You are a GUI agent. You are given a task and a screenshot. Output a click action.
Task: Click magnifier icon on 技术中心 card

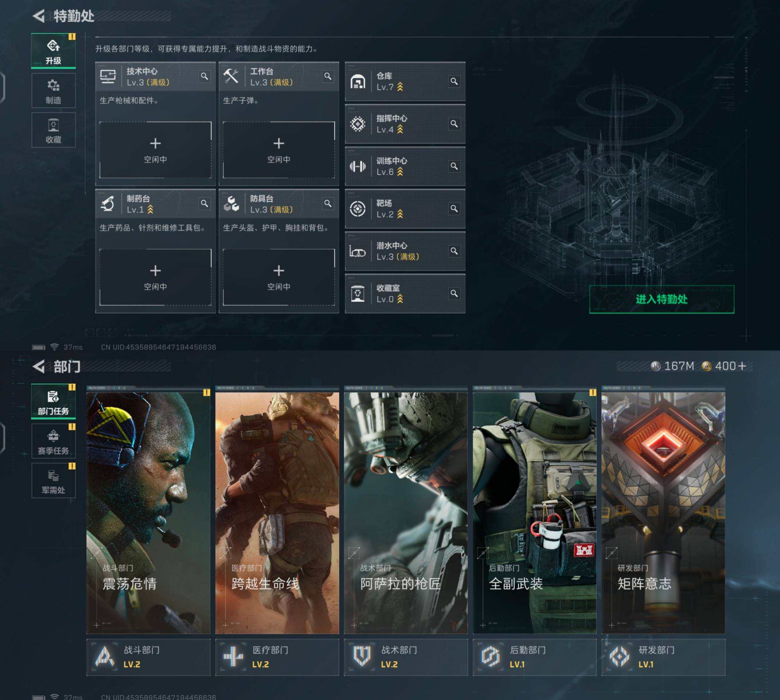click(x=204, y=76)
